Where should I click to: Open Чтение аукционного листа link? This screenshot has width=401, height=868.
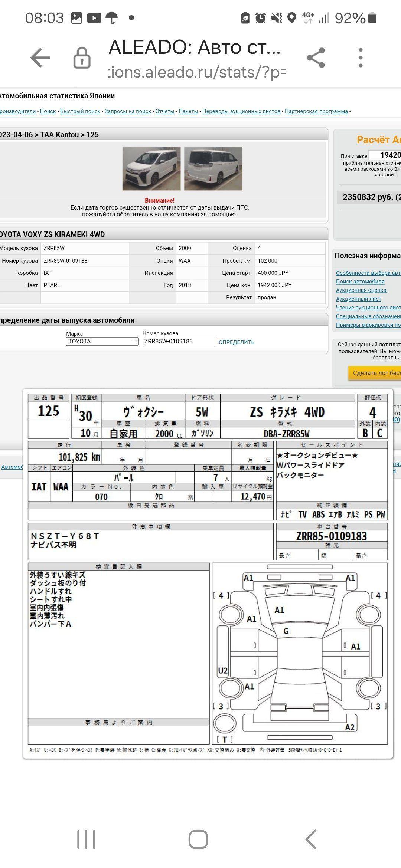[368, 308]
